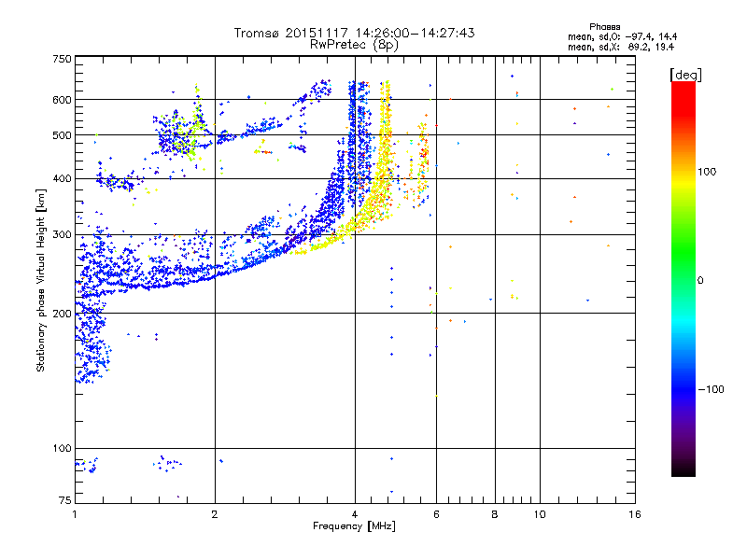
Task: Click the x-axis tick label '8'
Action: tap(495, 514)
